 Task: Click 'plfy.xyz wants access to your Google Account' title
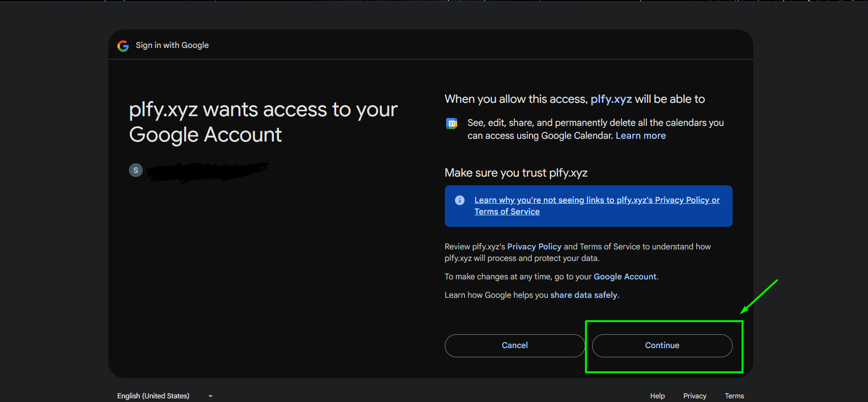click(x=263, y=122)
